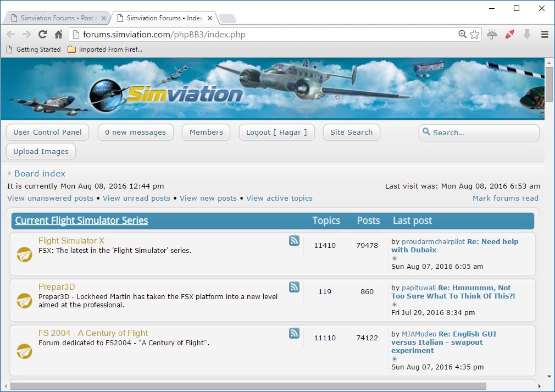Image resolution: width=555 pixels, height=392 pixels.
Task: Open the Prepar3D forum
Action: coord(57,287)
